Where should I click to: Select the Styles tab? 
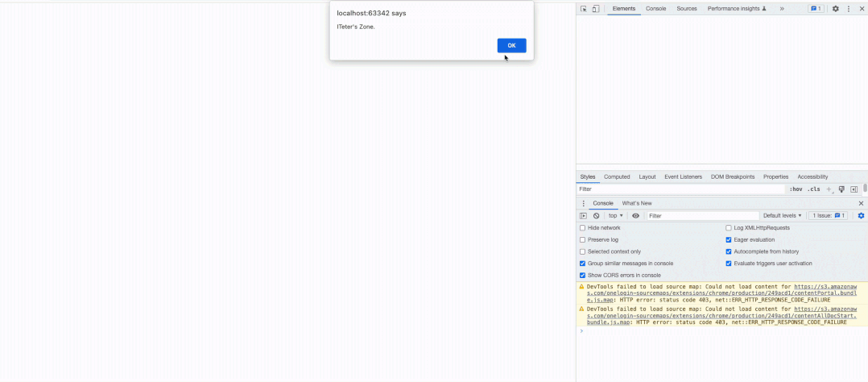[588, 176]
